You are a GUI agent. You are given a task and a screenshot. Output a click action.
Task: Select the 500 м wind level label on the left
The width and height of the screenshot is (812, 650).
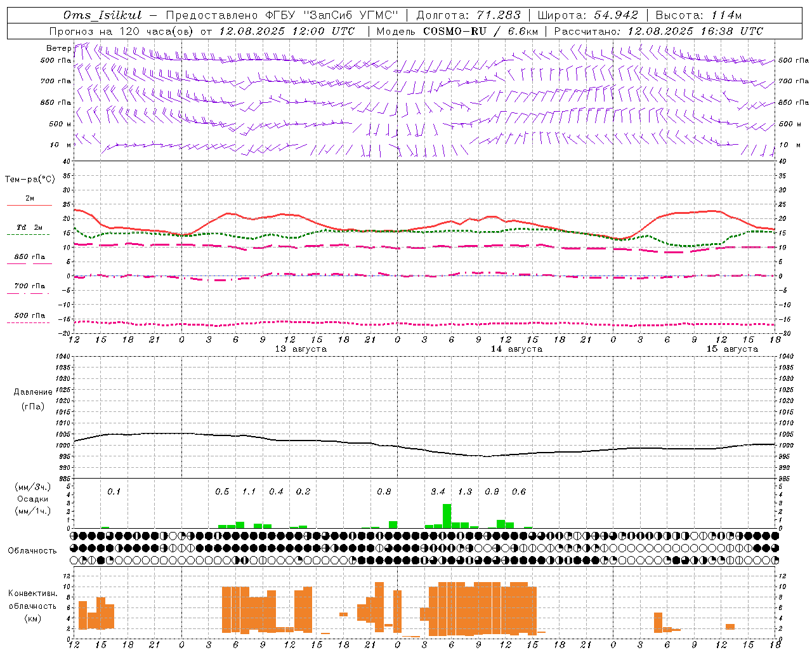click(x=60, y=124)
